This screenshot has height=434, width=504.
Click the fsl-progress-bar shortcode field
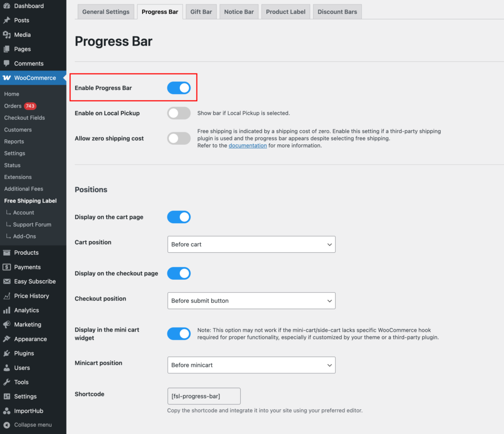click(x=204, y=396)
